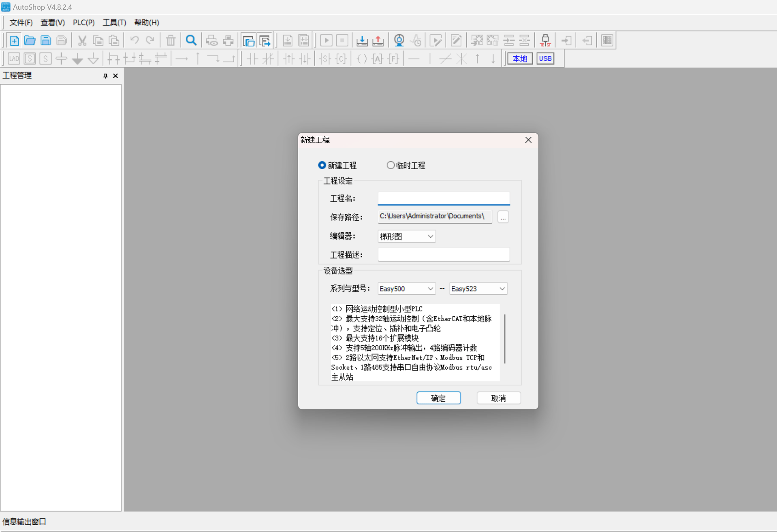Click the 确定 button

coord(439,398)
